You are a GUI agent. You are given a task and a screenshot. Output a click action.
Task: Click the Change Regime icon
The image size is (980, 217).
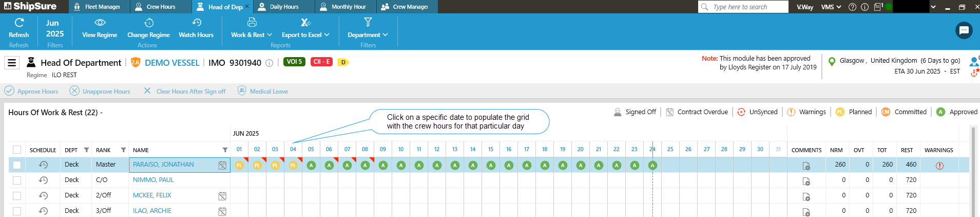(148, 23)
